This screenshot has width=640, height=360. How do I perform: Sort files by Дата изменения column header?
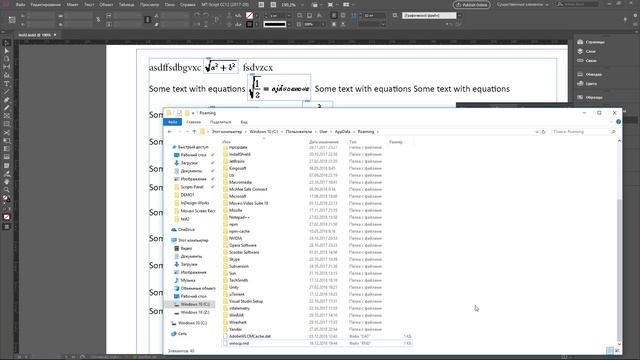pyautogui.click(x=324, y=142)
